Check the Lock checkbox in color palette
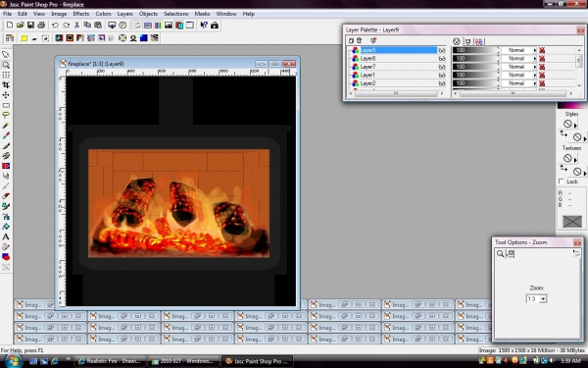588x368 pixels. (562, 182)
